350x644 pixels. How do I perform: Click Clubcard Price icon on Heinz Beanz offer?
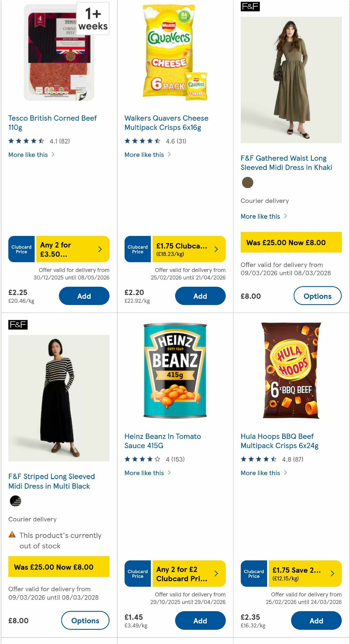coord(137,573)
